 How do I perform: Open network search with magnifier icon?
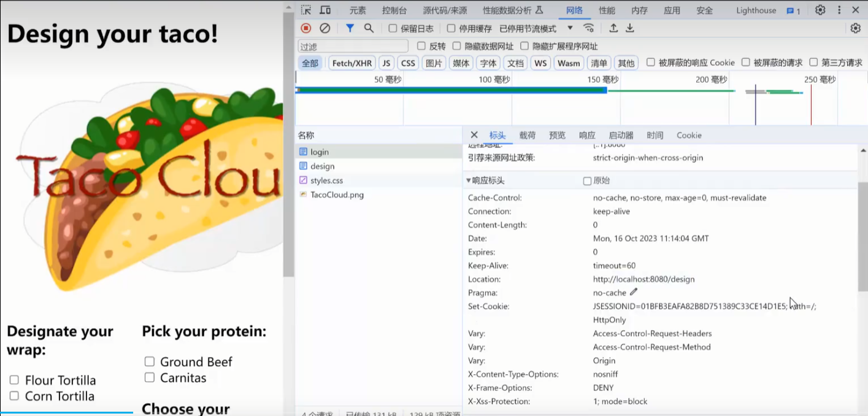[369, 28]
